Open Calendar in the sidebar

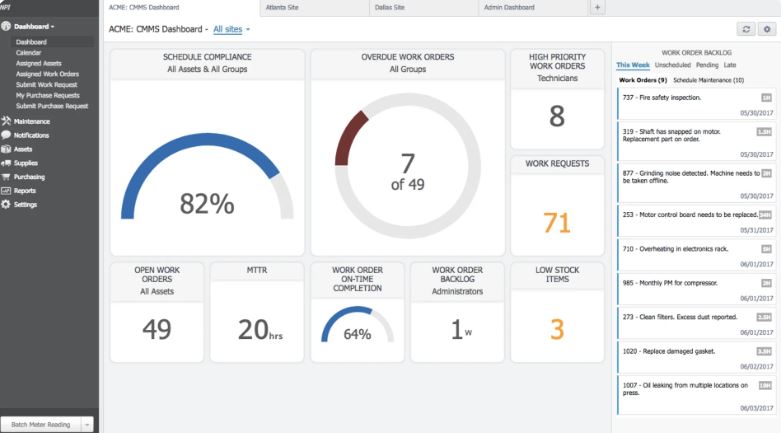pos(28,53)
